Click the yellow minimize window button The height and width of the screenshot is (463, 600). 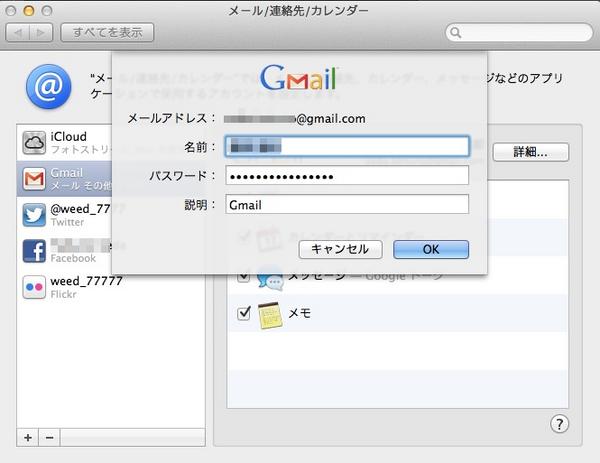tap(29, 10)
